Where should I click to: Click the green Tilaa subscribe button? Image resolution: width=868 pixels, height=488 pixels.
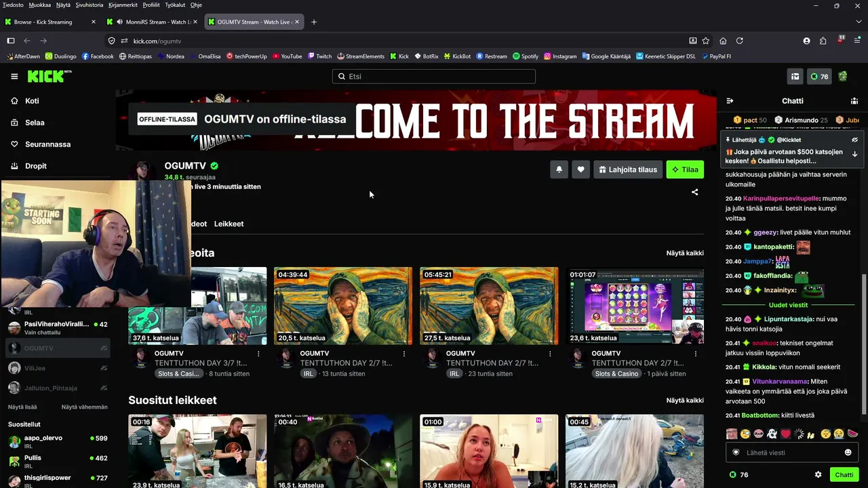pos(685,169)
